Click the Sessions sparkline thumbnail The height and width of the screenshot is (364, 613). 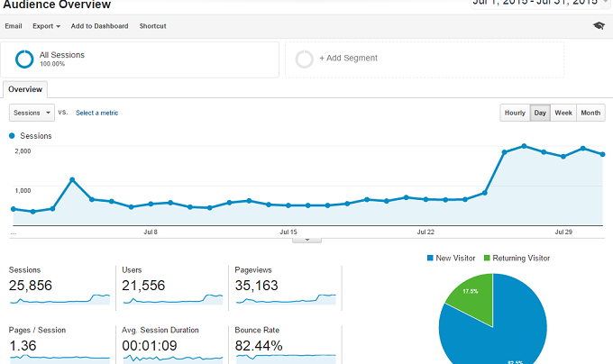(88, 296)
